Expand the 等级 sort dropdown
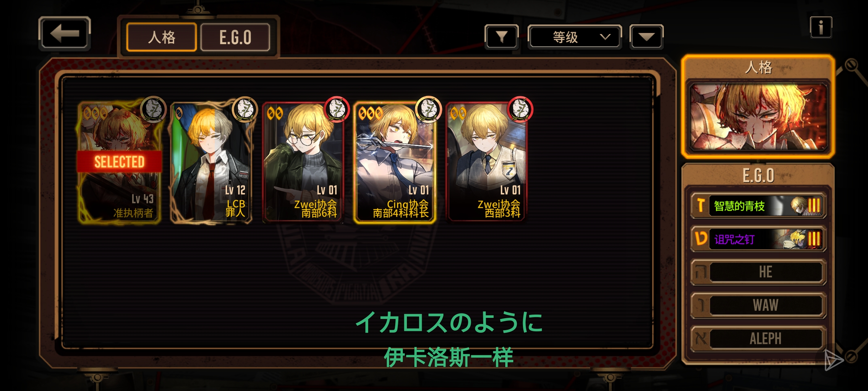868x391 pixels. (575, 37)
